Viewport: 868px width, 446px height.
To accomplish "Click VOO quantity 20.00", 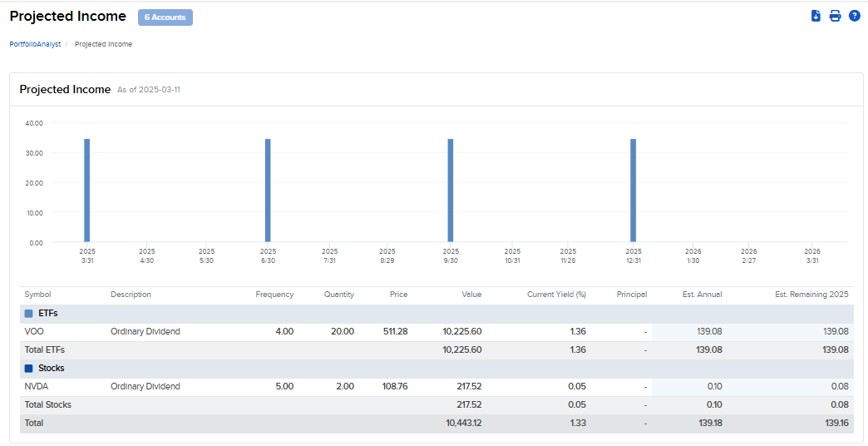I will pyautogui.click(x=343, y=332).
